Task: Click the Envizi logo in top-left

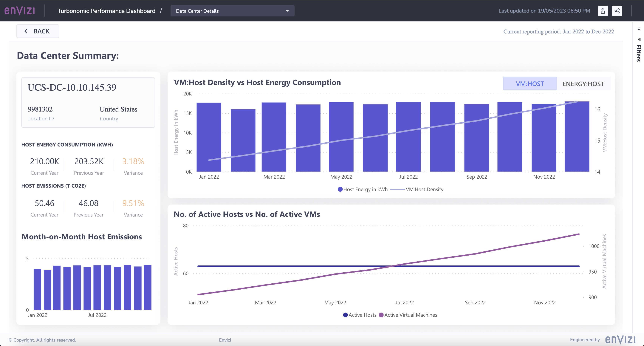Action: pyautogui.click(x=19, y=11)
